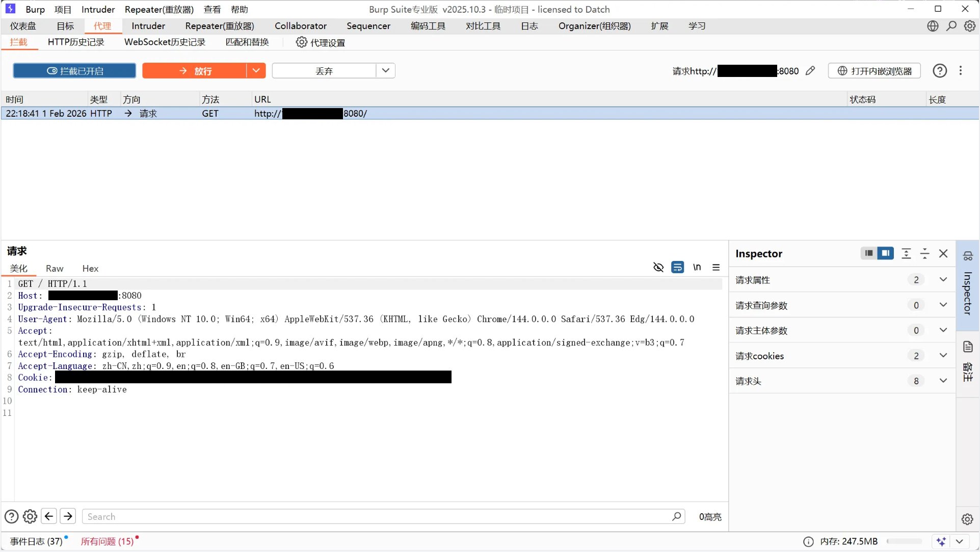This screenshot has width=980, height=552.
Task: Click the 放行 forward button
Action: pos(195,71)
